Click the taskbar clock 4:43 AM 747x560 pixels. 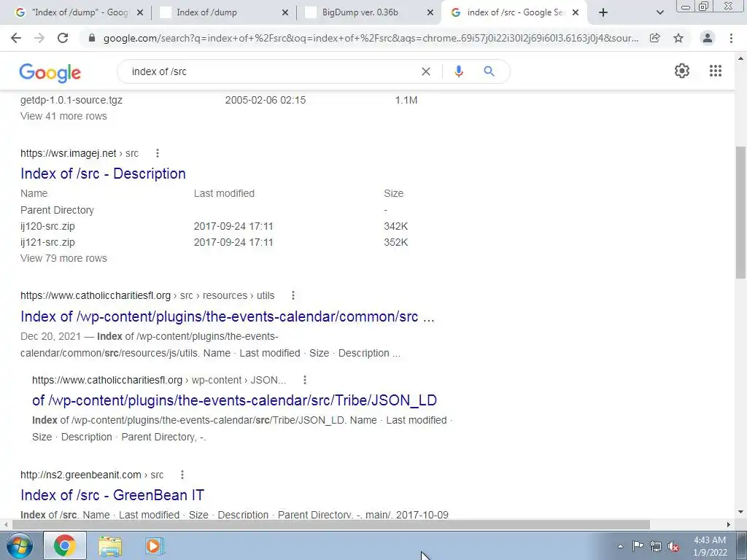tap(710, 540)
